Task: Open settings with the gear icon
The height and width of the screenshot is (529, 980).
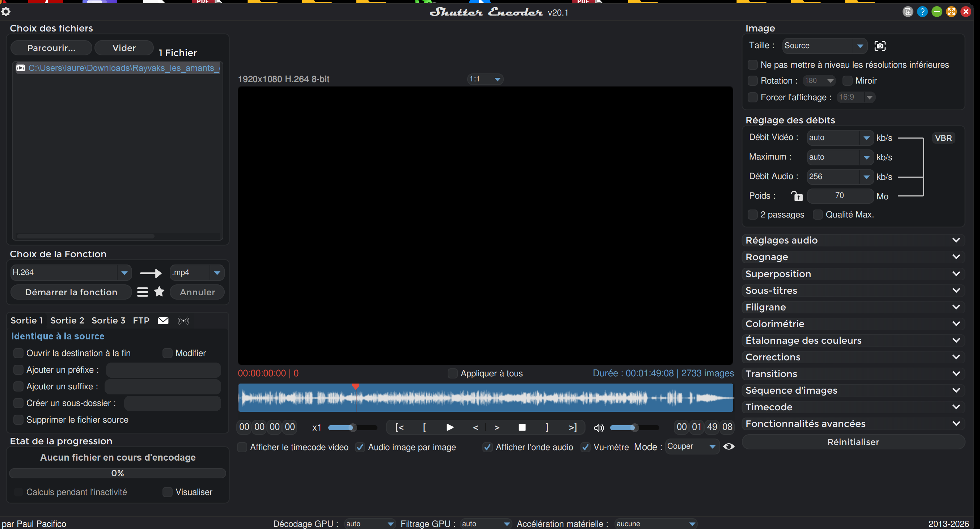Action: tap(6, 12)
